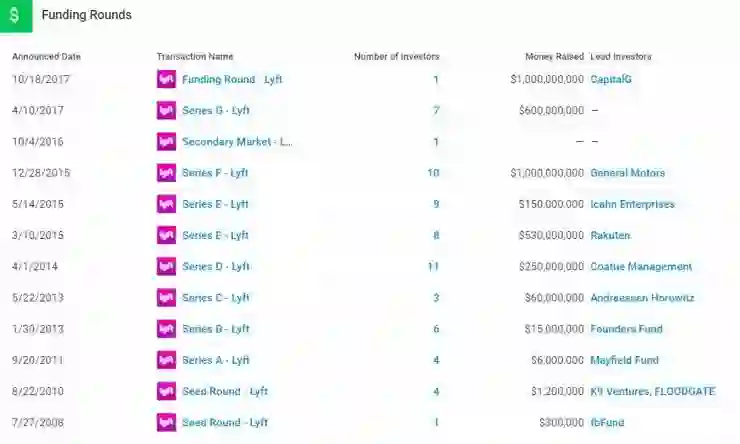Click the Lyft icon in the Series F row

pyautogui.click(x=166, y=173)
